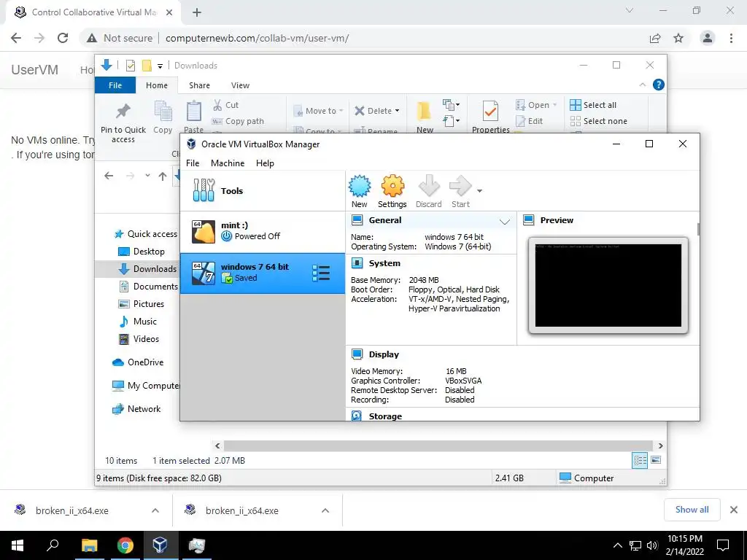Click Chrome reload page button

click(x=63, y=38)
